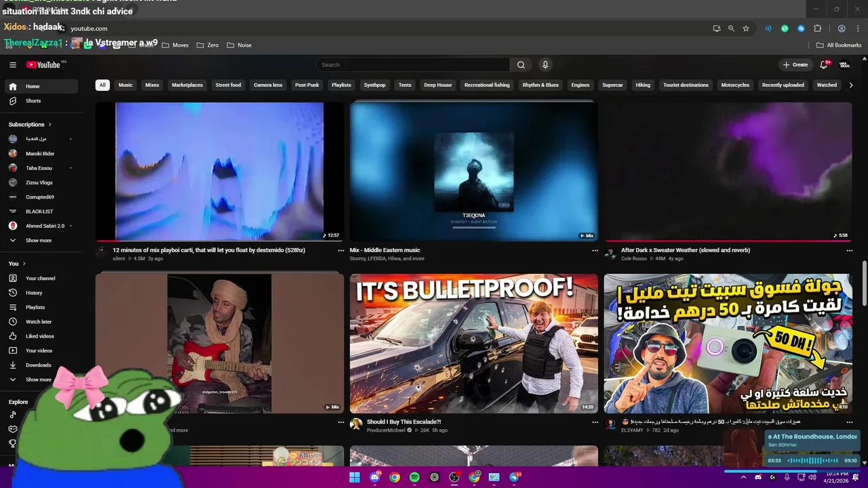Viewport: 868px width, 488px height.
Task: Open the Noise bookmark folder
Action: click(x=239, y=45)
